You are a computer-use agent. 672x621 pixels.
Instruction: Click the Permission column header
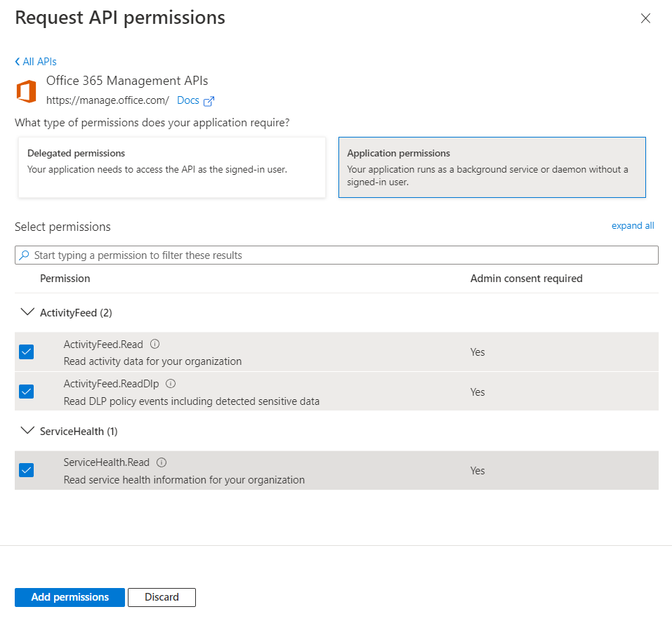click(x=65, y=279)
